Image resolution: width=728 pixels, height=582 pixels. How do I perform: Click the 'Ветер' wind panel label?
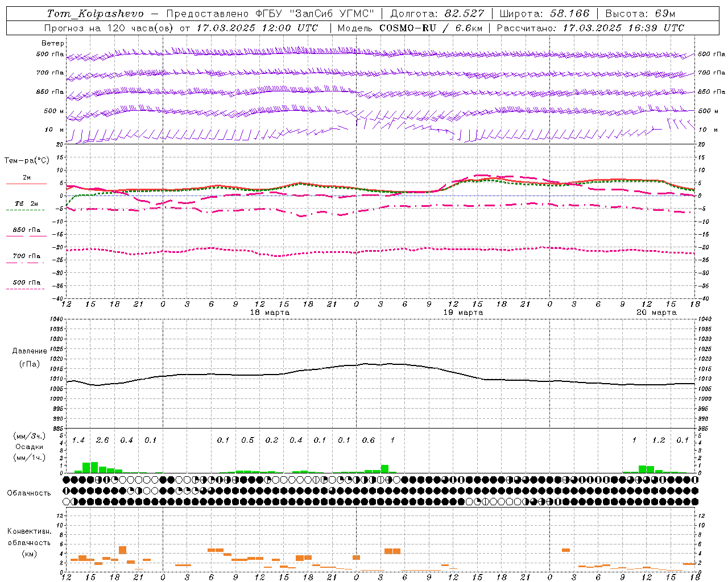(x=52, y=43)
